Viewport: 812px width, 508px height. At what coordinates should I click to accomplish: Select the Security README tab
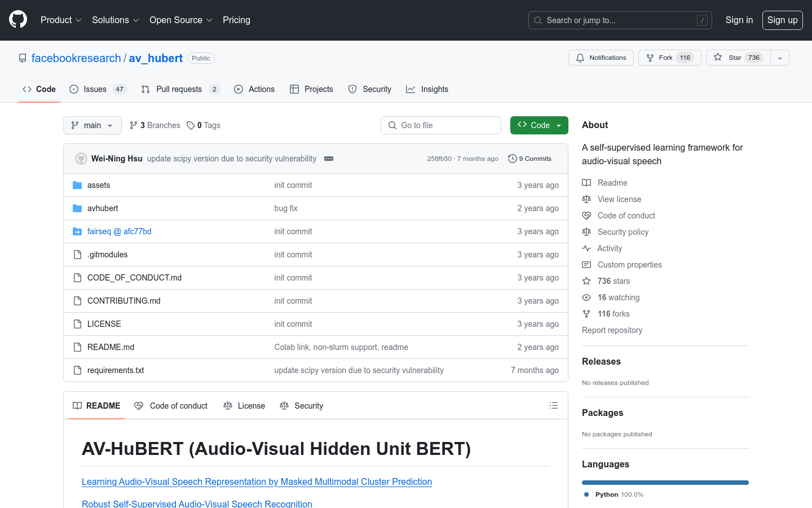point(302,406)
